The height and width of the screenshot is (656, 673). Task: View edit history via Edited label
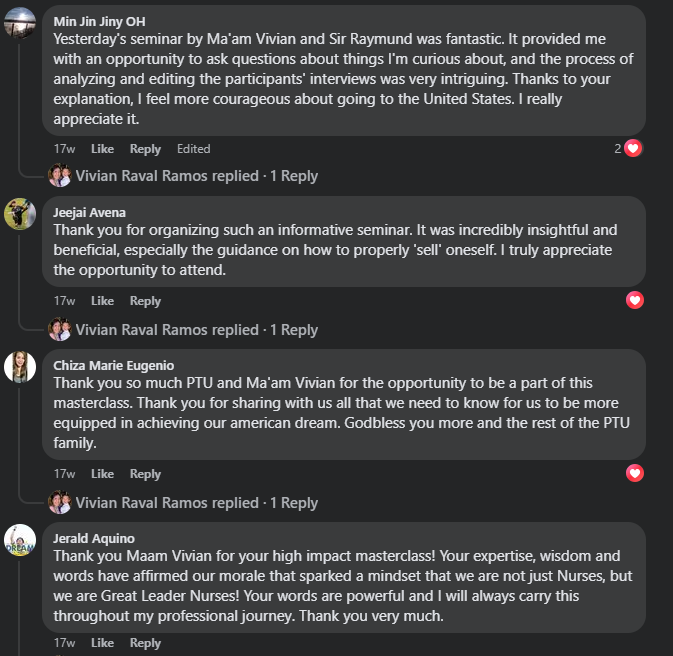coord(193,149)
